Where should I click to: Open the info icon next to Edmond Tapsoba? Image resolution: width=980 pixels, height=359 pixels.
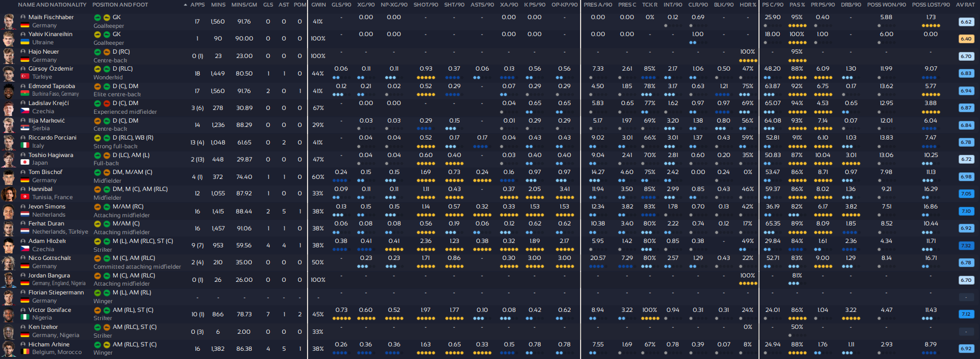click(x=23, y=86)
